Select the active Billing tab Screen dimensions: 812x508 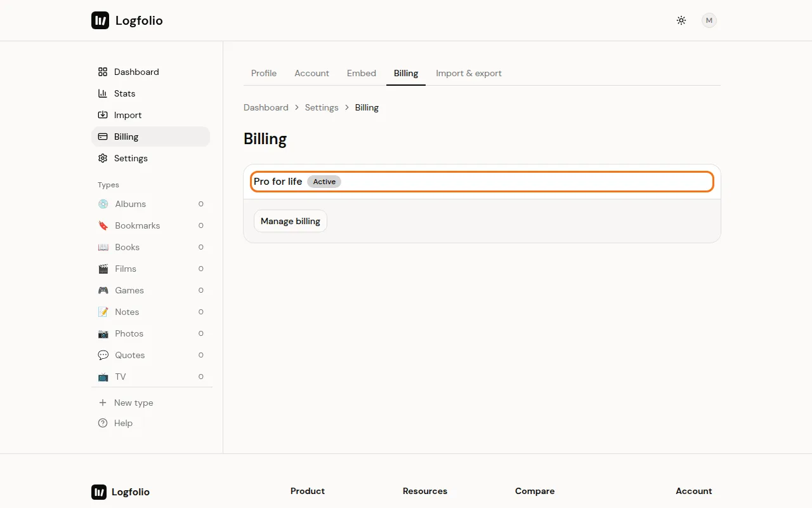pyautogui.click(x=406, y=73)
